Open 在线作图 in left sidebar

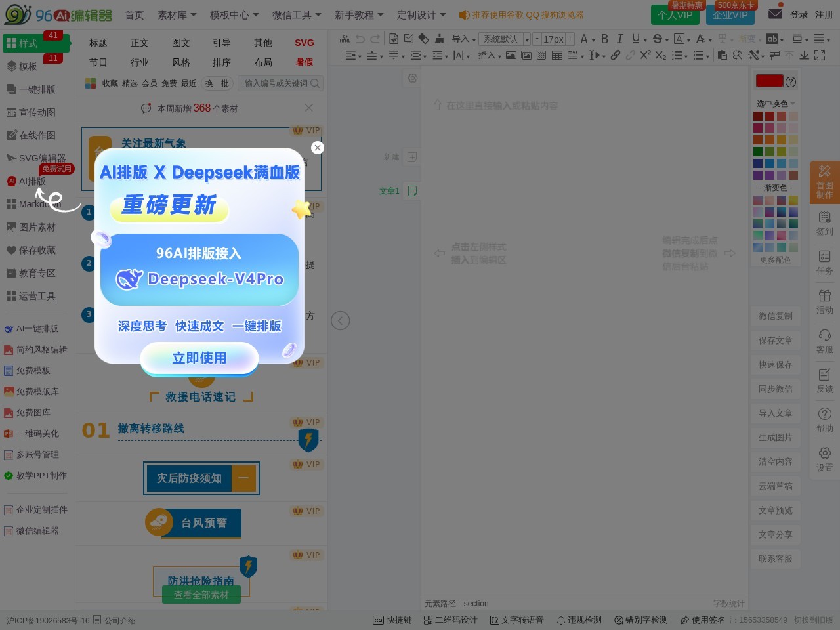pyautogui.click(x=31, y=135)
